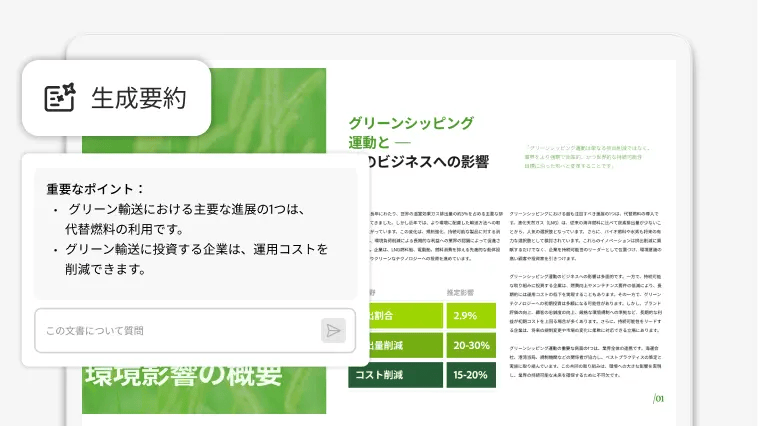Click the 重要なポイント： heading text
Screen dimensions: 758x426
point(95,189)
